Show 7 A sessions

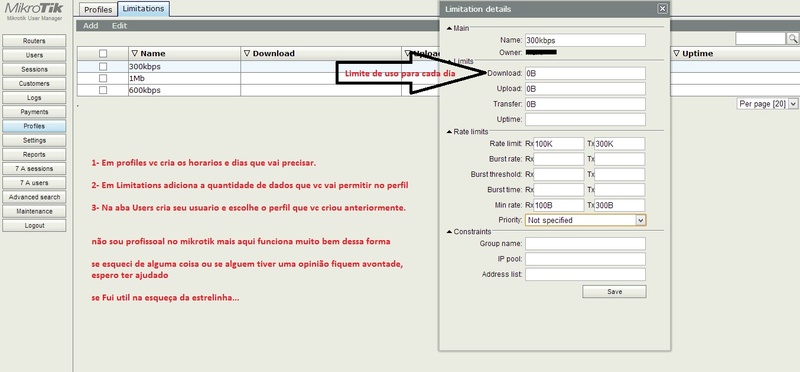[34, 168]
